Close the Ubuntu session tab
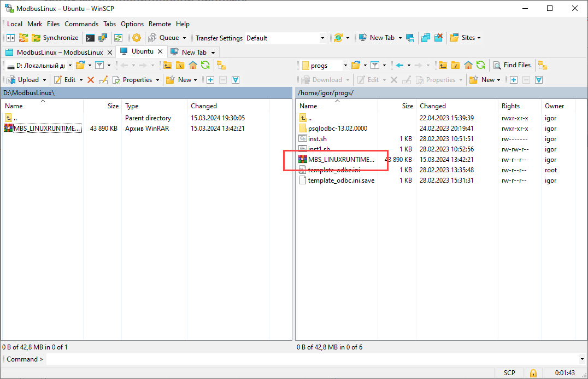This screenshot has height=379, width=588. click(160, 51)
